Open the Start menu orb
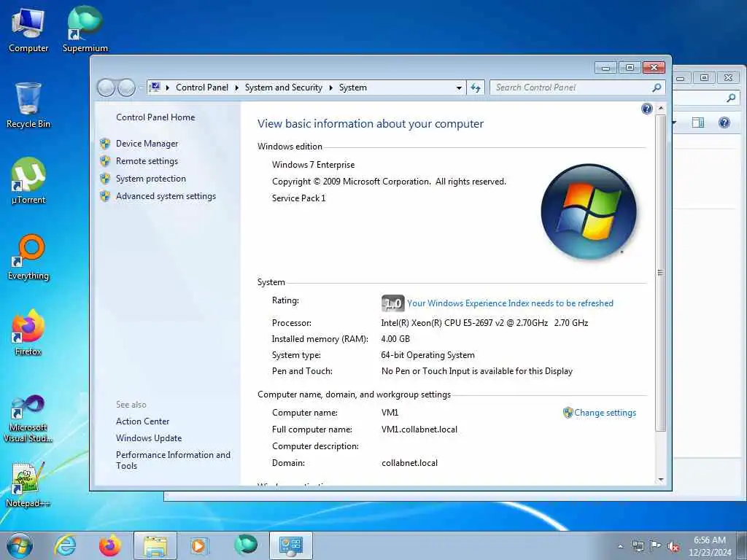 (20, 545)
